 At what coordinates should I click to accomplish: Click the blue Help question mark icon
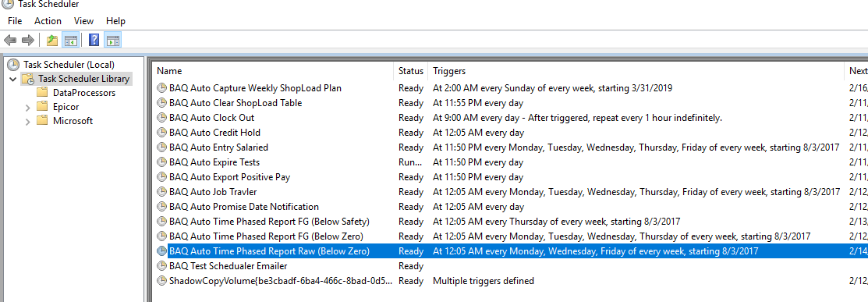click(94, 40)
